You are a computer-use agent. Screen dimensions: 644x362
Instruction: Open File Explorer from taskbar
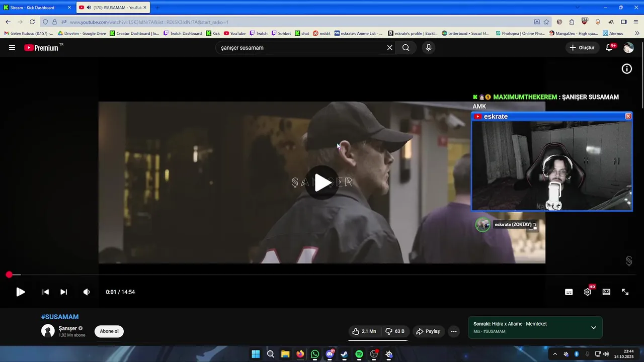click(285, 354)
